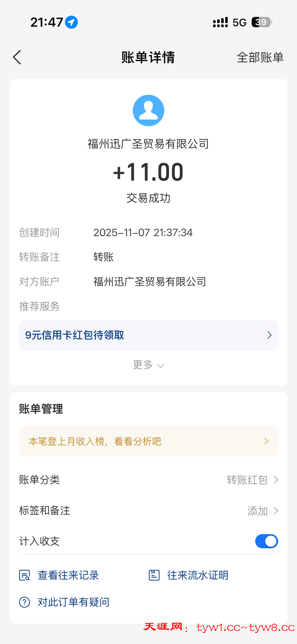This screenshot has height=644, width=297.
Task: Open the 本笔登上月收入榜 analysis banner
Action: pyautogui.click(x=148, y=441)
